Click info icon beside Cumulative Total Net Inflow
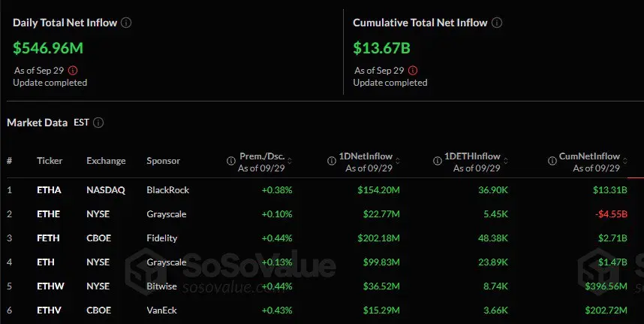This screenshot has height=324, width=644. 497,23
